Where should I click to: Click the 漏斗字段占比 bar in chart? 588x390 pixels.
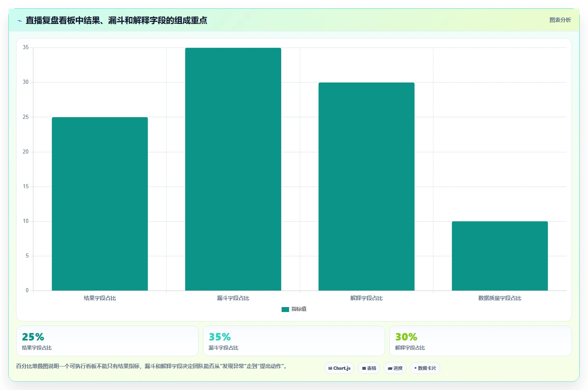(x=233, y=169)
